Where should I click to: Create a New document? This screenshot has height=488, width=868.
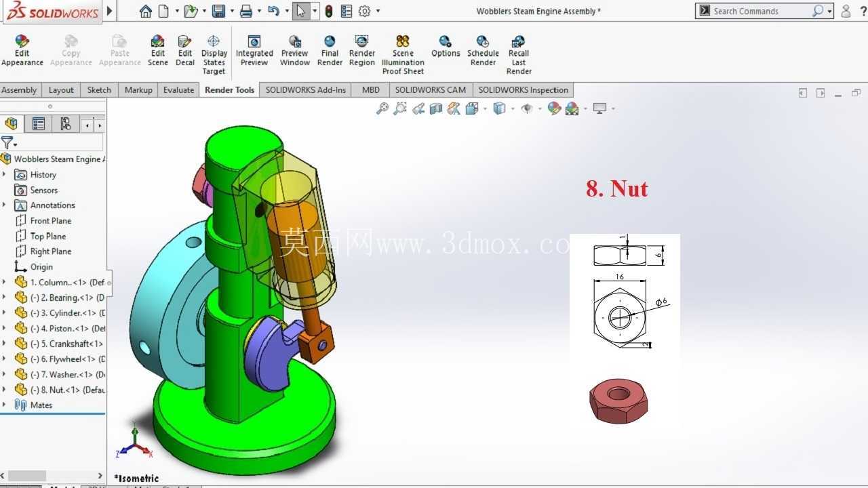point(163,11)
